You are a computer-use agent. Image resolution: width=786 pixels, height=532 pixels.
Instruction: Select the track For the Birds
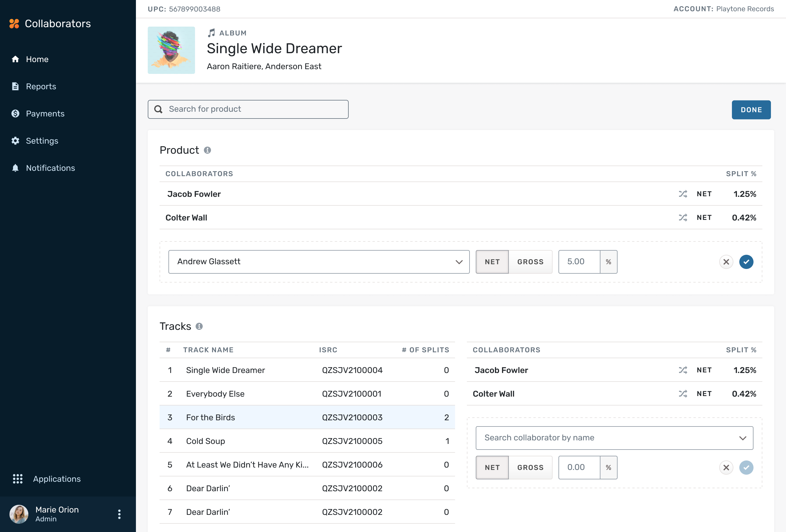[210, 417]
